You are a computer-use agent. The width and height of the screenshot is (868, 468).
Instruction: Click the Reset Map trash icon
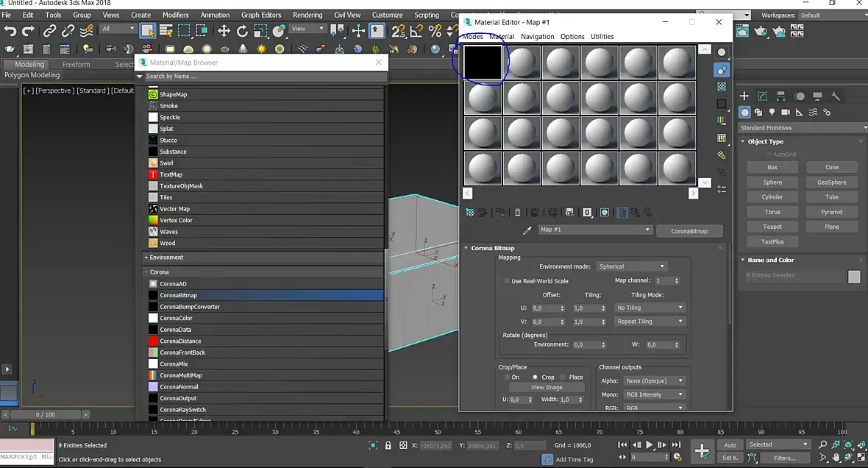click(517, 213)
